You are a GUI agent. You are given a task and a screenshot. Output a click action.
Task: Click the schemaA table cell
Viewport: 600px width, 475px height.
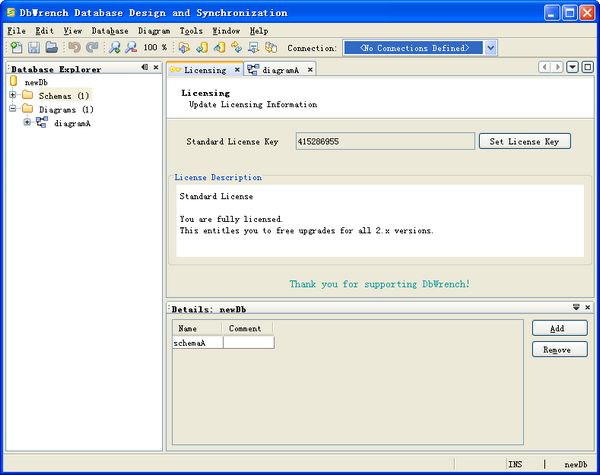[198, 343]
